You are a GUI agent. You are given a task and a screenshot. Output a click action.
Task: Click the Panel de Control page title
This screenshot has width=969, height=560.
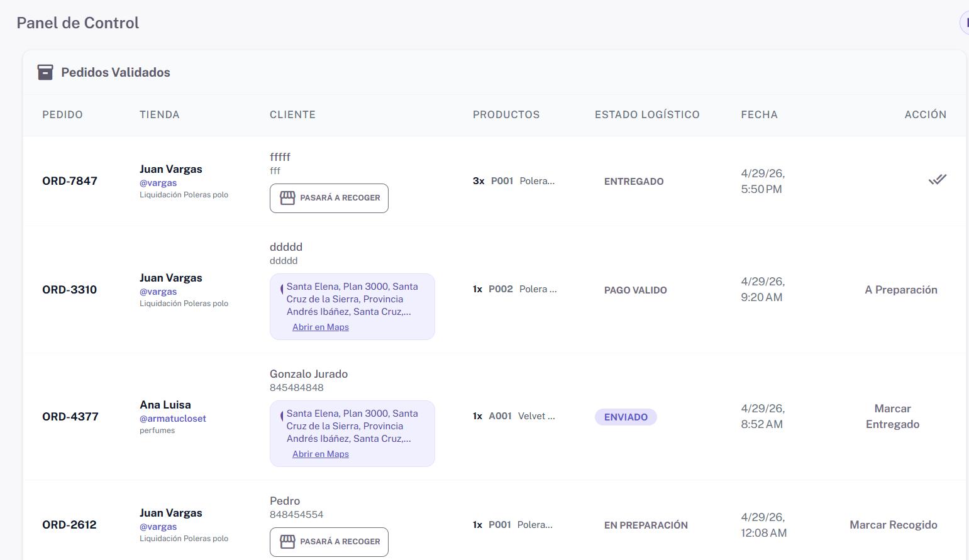(x=78, y=23)
